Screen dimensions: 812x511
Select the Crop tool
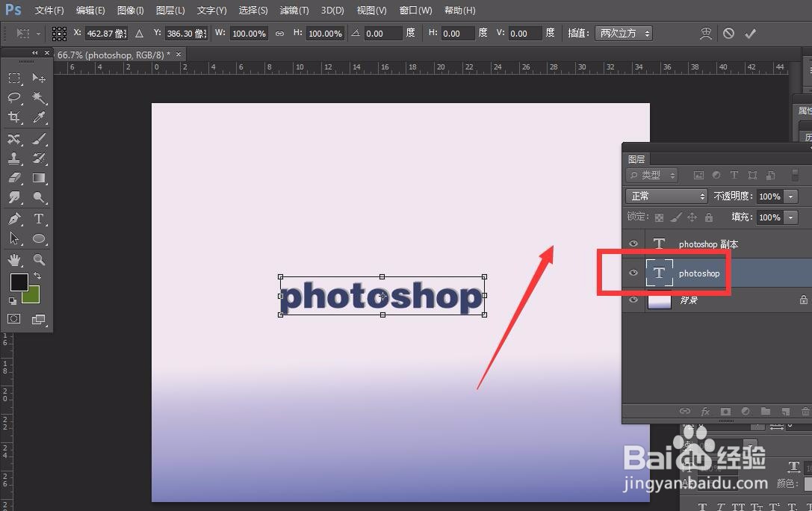click(x=14, y=117)
